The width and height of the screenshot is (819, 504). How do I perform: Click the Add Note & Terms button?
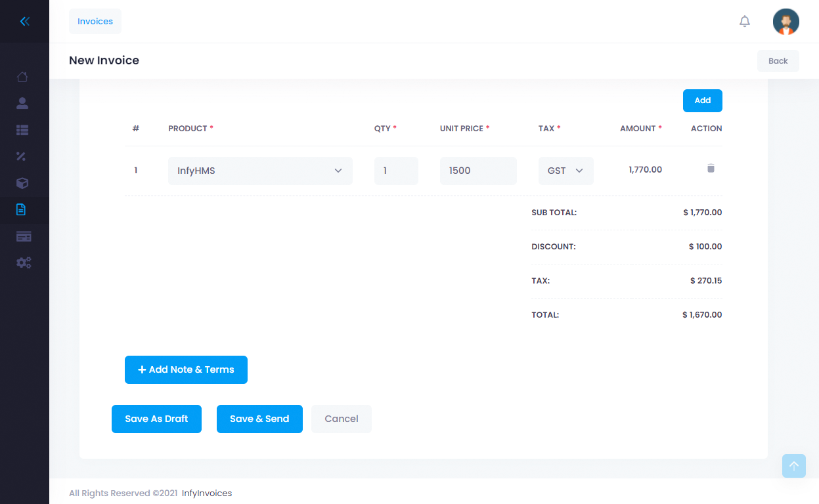(186, 369)
